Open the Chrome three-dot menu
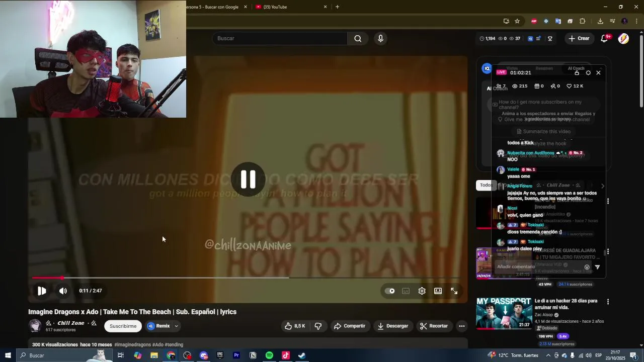This screenshot has width=644, height=362. [636, 21]
